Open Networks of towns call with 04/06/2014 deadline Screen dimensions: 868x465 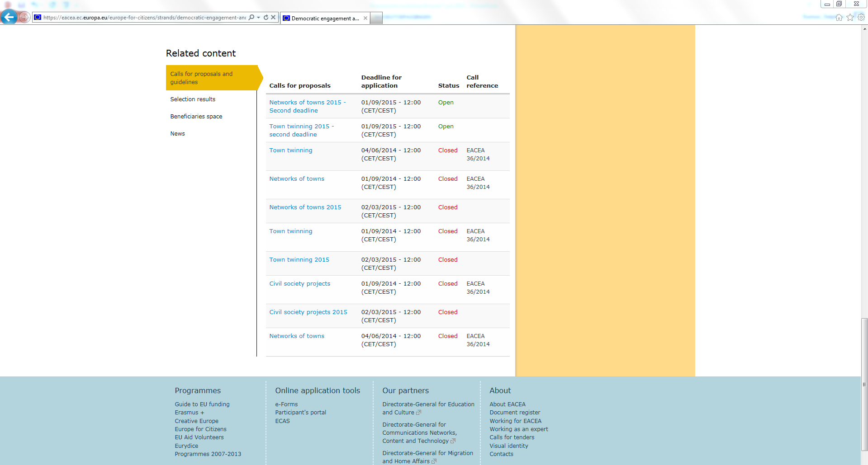[x=297, y=336]
